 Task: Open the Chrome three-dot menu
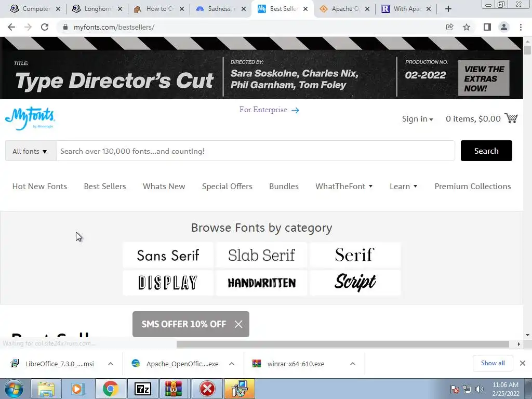(x=521, y=27)
